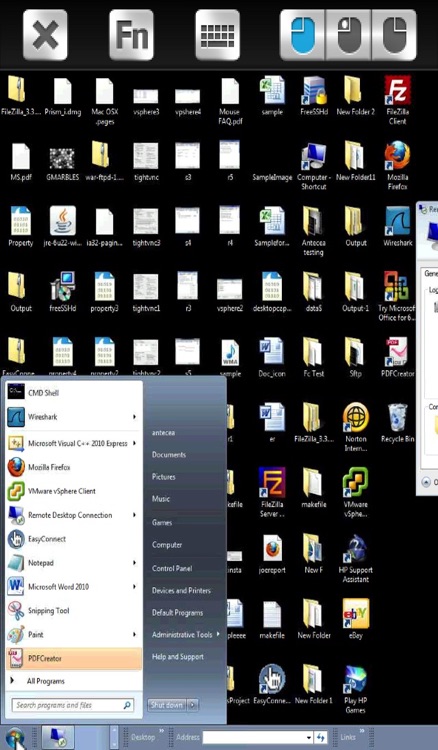The width and height of the screenshot is (438, 750).
Task: Select middle mouse button mode
Action: click(x=348, y=35)
